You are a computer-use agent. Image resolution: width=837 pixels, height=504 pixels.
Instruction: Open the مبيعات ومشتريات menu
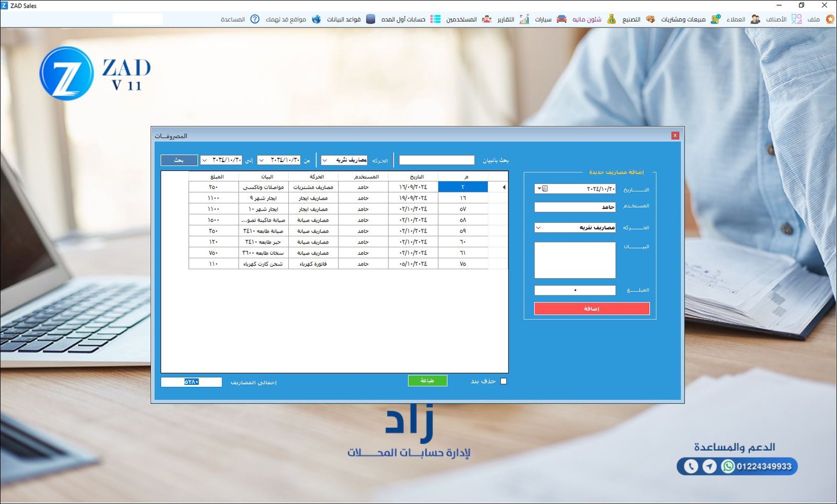coord(683,19)
